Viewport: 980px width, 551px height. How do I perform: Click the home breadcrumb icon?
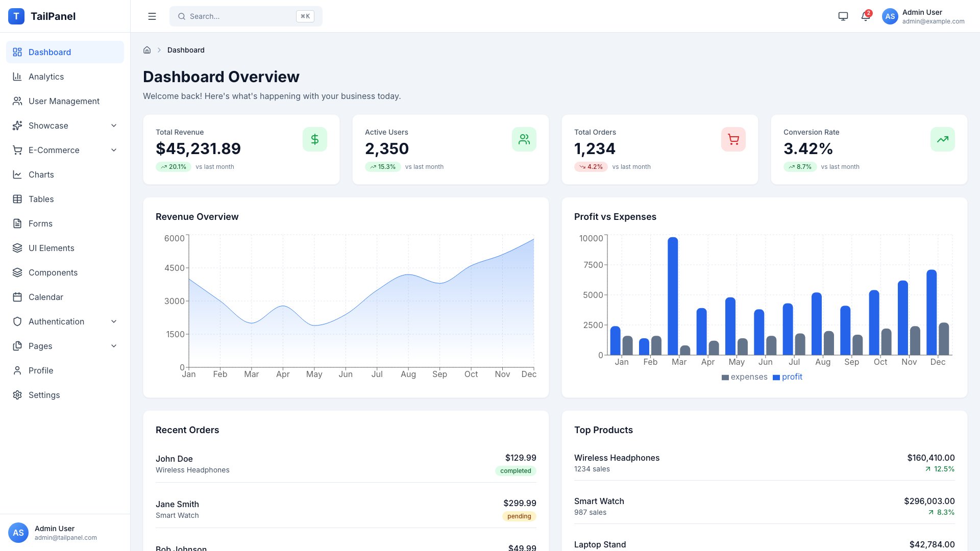click(147, 49)
